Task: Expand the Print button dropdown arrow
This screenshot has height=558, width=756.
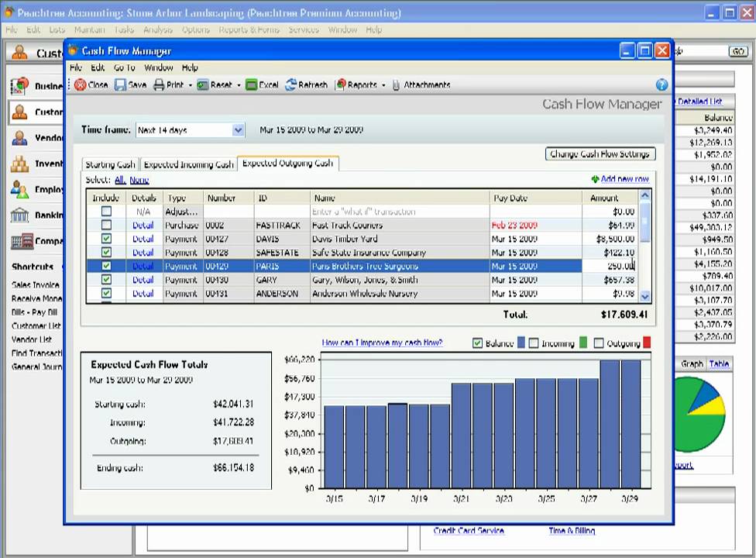Action: tap(191, 85)
